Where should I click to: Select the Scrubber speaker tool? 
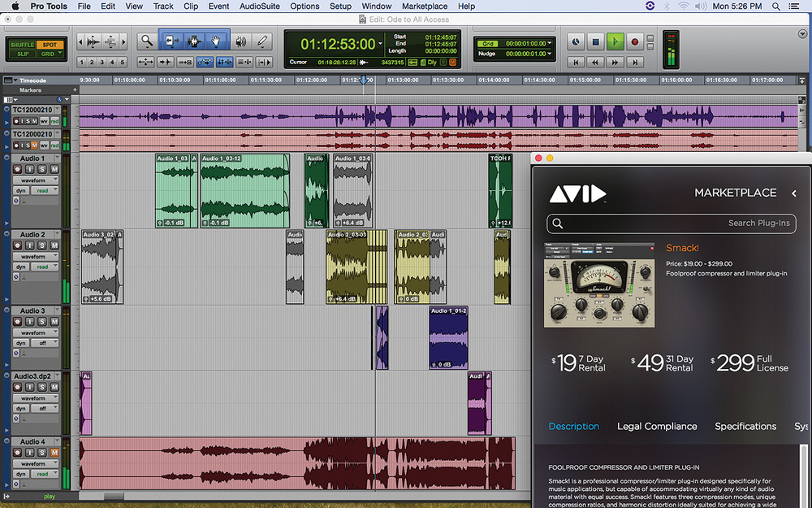pyautogui.click(x=240, y=41)
